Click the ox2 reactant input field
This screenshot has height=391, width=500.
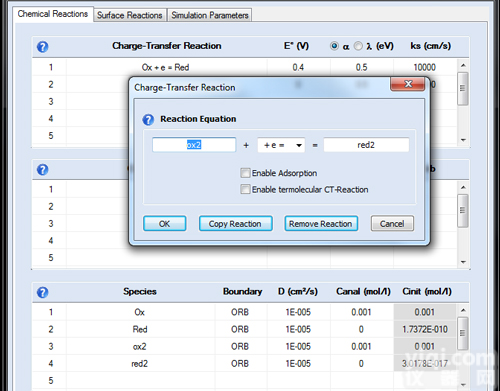(194, 145)
